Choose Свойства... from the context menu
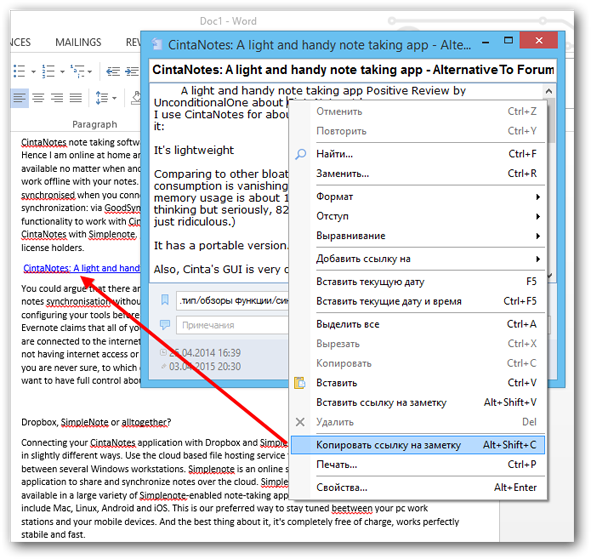 (418, 488)
